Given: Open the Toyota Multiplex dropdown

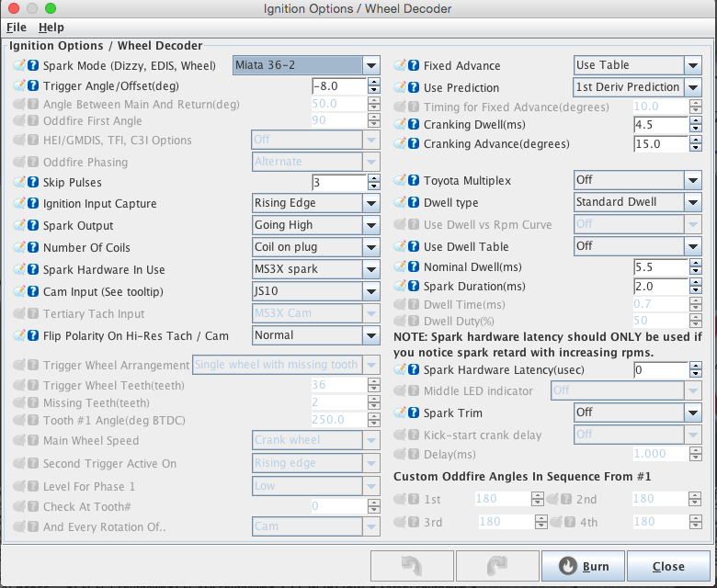Looking at the screenshot, I should 638,180.
